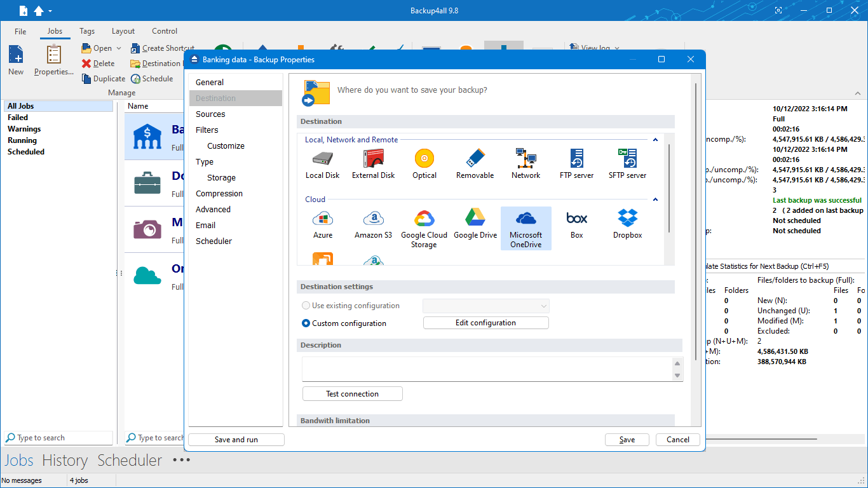868x488 pixels.
Task: Click Create Shortcut in the ribbon
Action: point(163,48)
